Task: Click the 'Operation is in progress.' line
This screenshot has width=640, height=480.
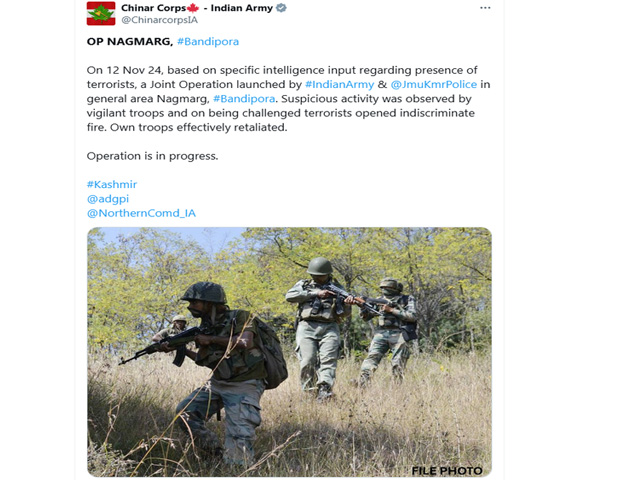Action: coord(152,156)
